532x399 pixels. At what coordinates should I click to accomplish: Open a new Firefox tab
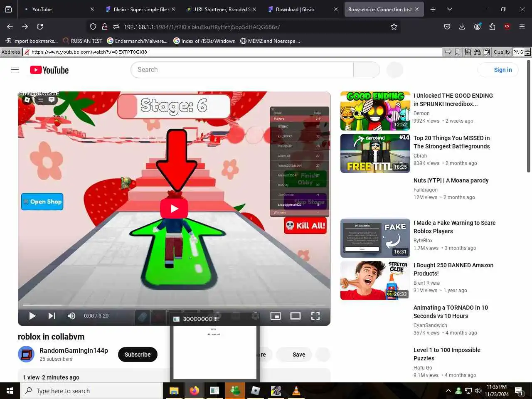point(433,9)
